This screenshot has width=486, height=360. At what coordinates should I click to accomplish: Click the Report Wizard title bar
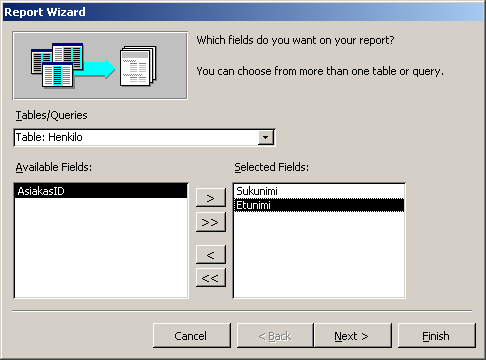click(243, 12)
